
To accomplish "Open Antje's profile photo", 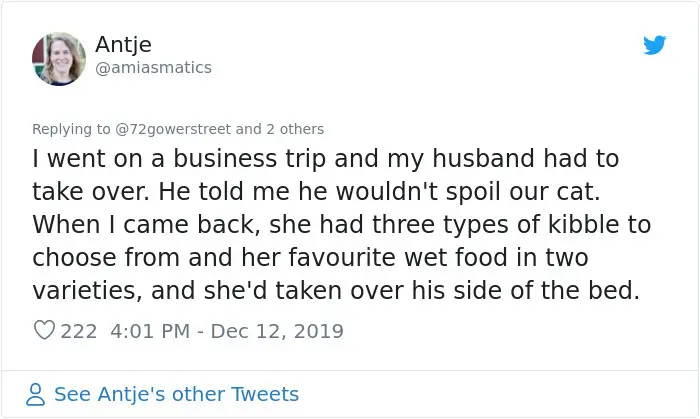I will click(56, 56).
